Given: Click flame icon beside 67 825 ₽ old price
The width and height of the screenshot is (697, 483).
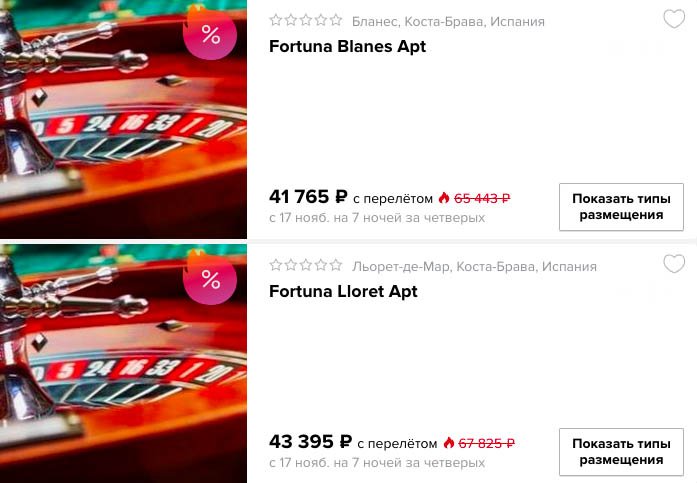Looking at the screenshot, I should (x=449, y=443).
